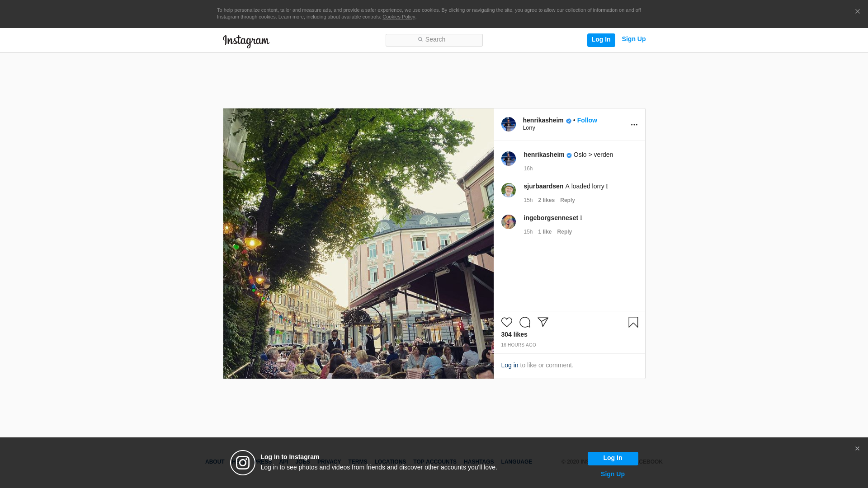The image size is (868, 488).
Task: Open LANGUAGE selector in footer
Action: 516,462
